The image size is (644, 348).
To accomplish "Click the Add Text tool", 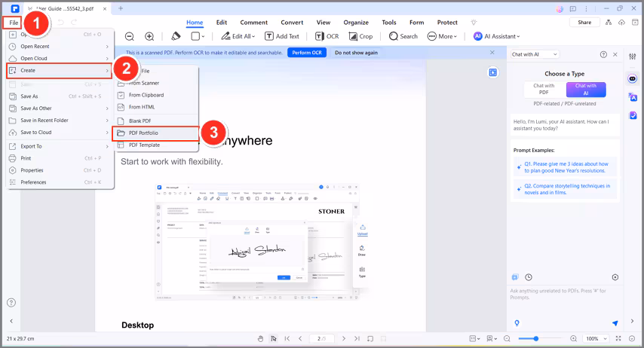I will point(282,36).
